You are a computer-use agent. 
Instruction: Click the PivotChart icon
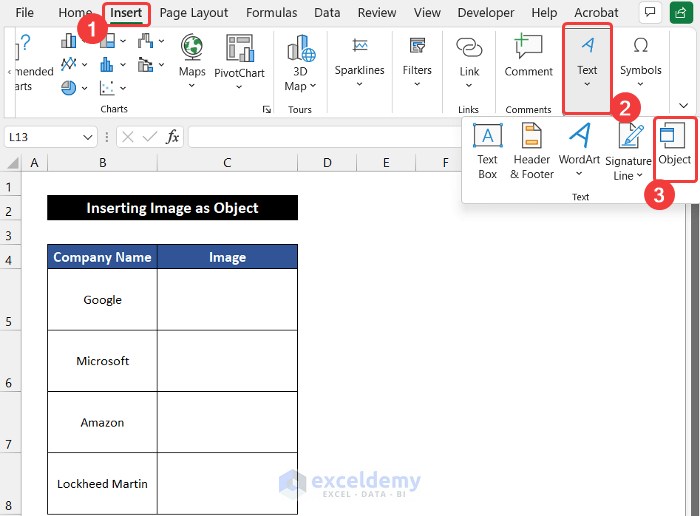239,47
